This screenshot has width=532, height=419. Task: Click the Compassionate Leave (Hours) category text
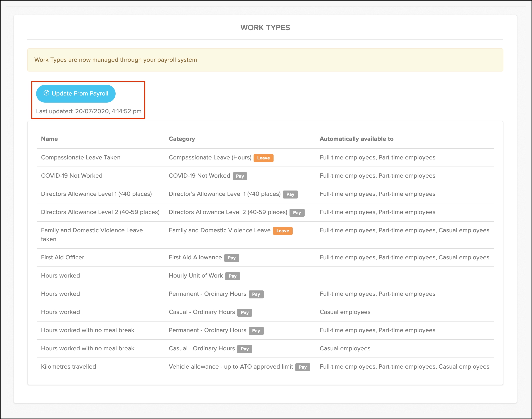pos(210,157)
